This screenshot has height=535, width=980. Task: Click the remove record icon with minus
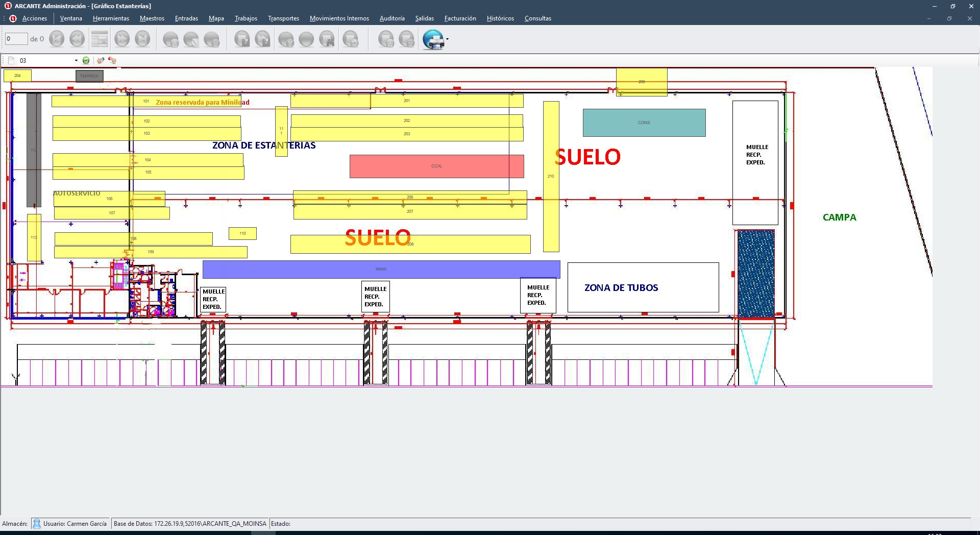211,39
